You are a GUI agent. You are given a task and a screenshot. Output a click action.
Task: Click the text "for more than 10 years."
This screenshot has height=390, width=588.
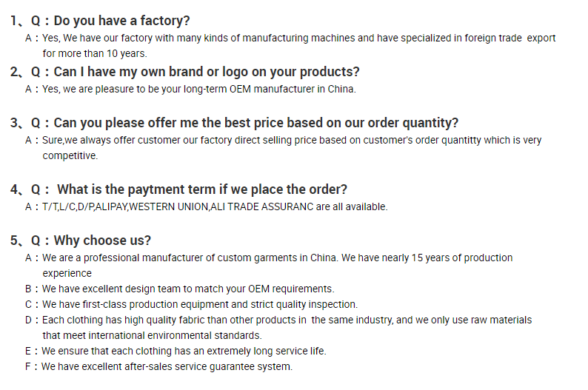(94, 53)
